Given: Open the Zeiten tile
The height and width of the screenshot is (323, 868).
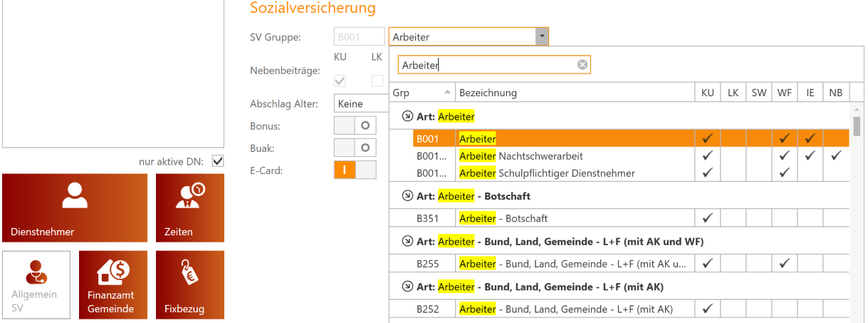Looking at the screenshot, I should pyautogui.click(x=190, y=207).
